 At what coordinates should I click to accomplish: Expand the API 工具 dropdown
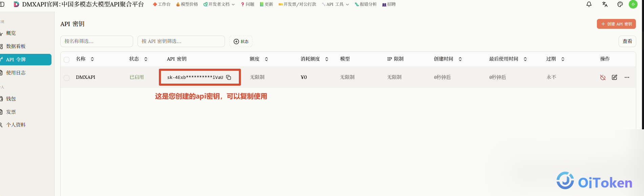[x=335, y=4]
